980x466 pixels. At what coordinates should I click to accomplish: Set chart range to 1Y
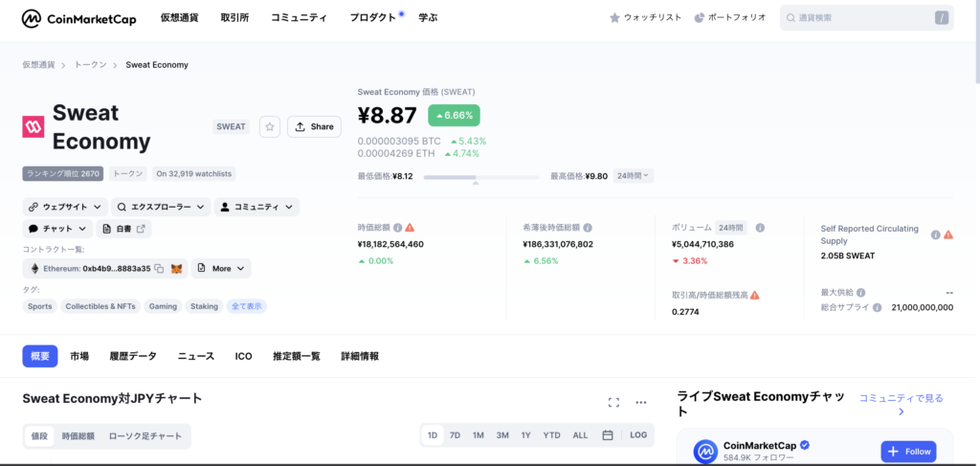point(525,434)
